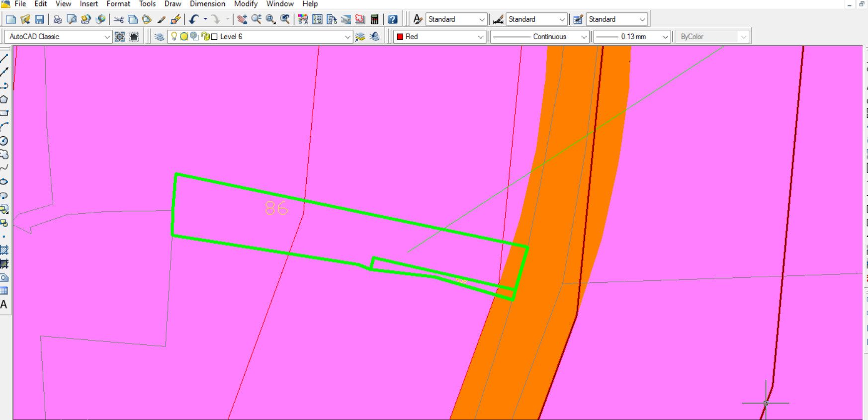Click the Save icon in the toolbar
The height and width of the screenshot is (420, 868).
[x=39, y=19]
